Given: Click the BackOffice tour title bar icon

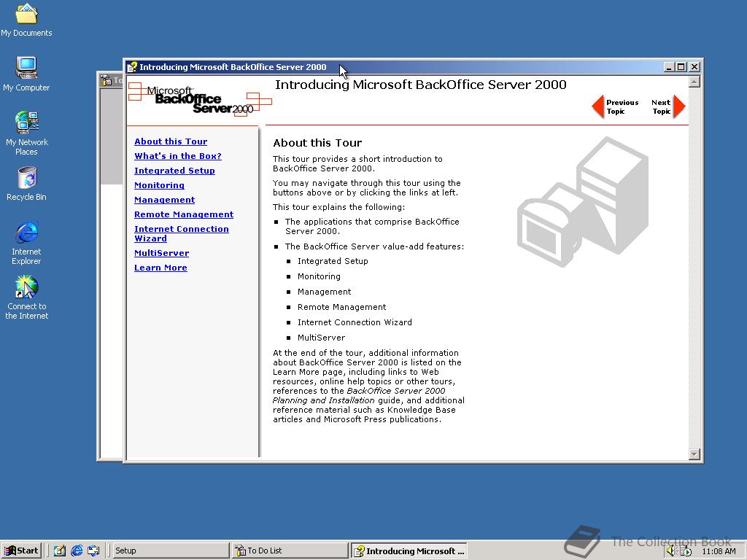Looking at the screenshot, I should point(132,67).
